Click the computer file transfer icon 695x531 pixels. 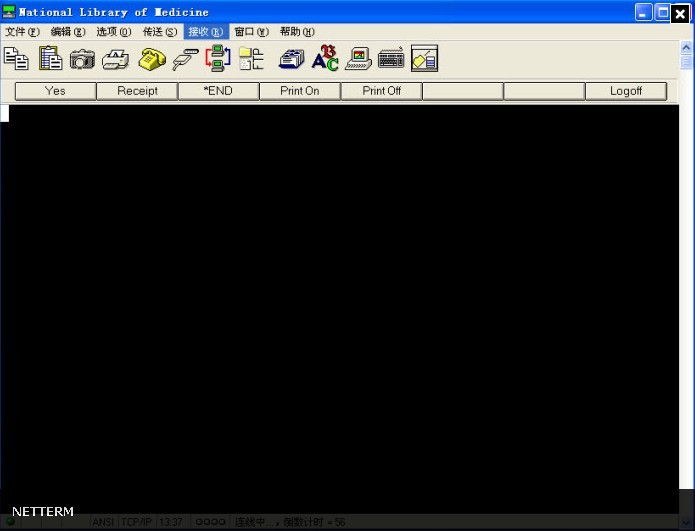(218, 59)
